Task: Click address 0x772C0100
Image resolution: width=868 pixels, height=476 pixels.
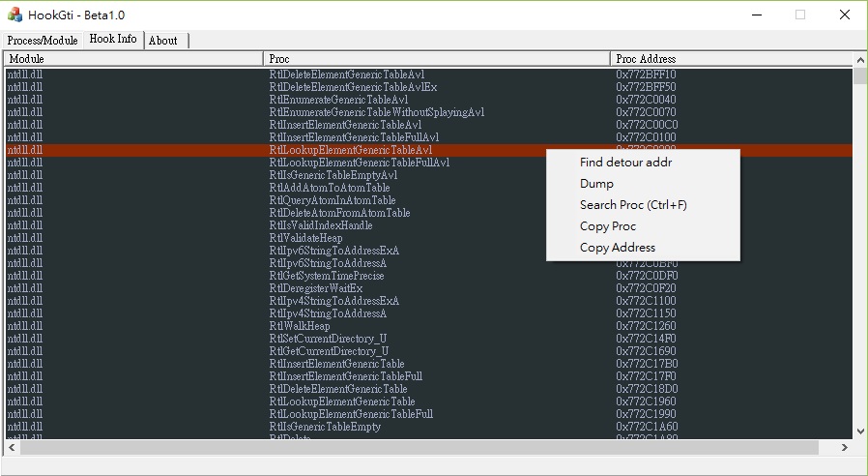Action: (646, 137)
